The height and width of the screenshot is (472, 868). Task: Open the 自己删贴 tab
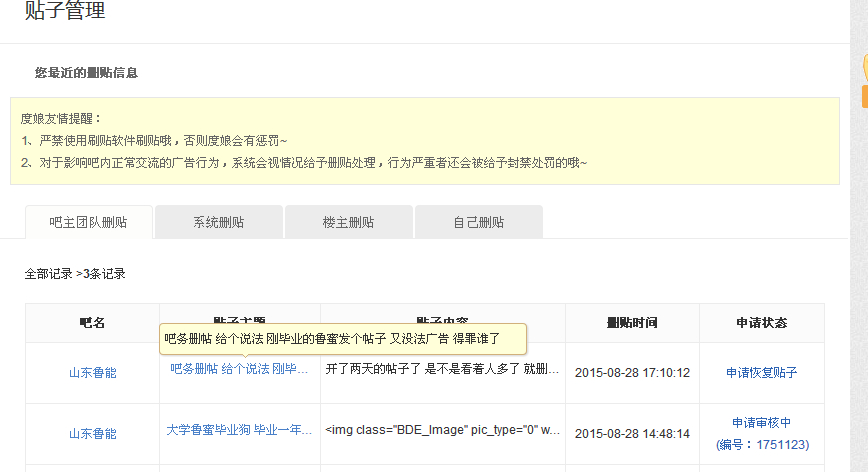tap(479, 222)
